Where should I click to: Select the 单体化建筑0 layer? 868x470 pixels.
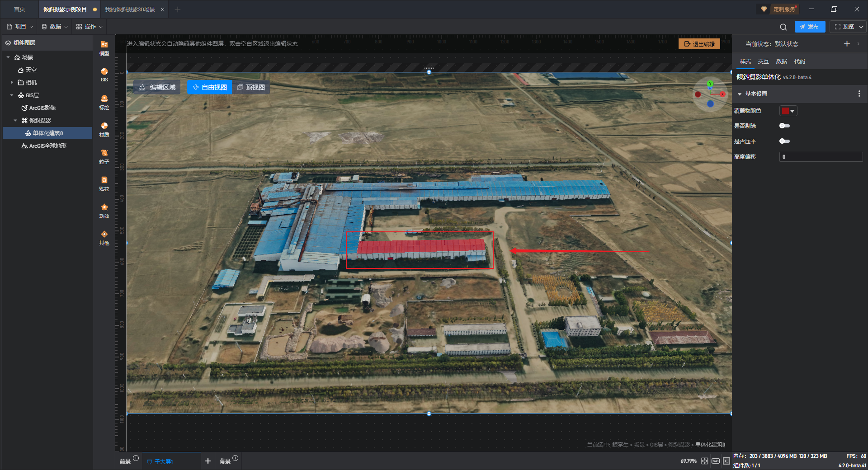coord(47,133)
